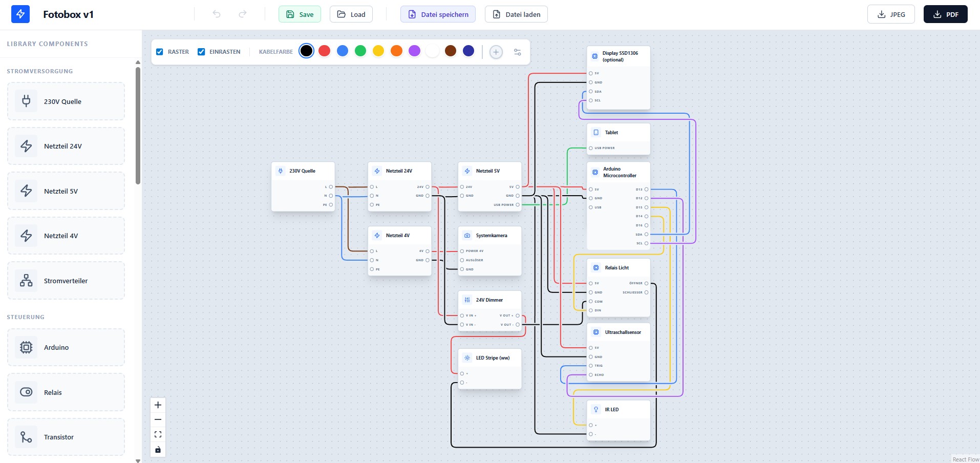Select white cable color
Viewport: 980px width, 463px height.
[433, 51]
